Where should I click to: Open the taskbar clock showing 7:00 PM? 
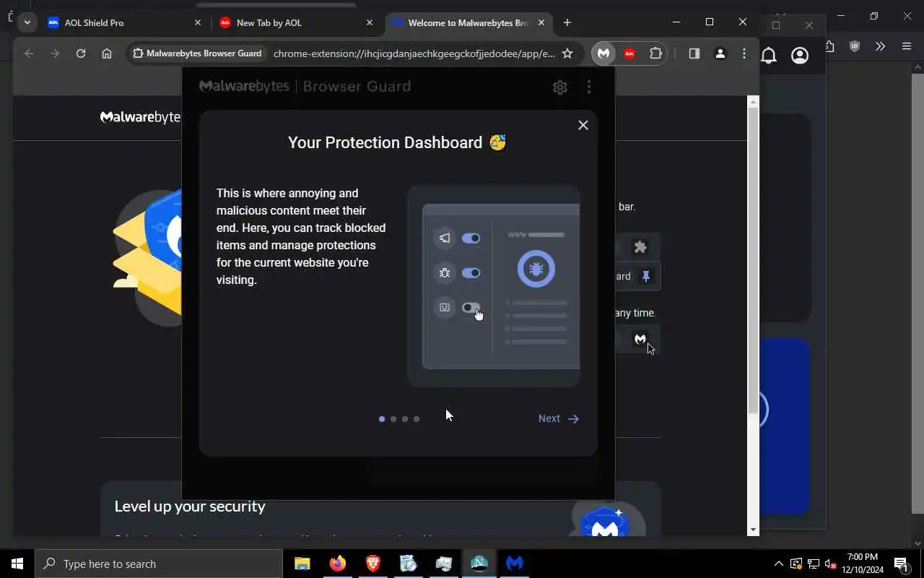[x=863, y=564]
